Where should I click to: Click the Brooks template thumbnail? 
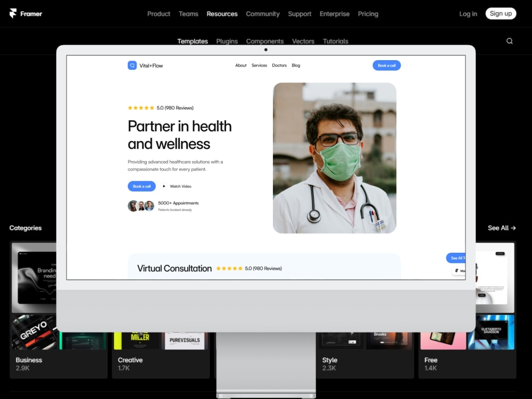389,340
